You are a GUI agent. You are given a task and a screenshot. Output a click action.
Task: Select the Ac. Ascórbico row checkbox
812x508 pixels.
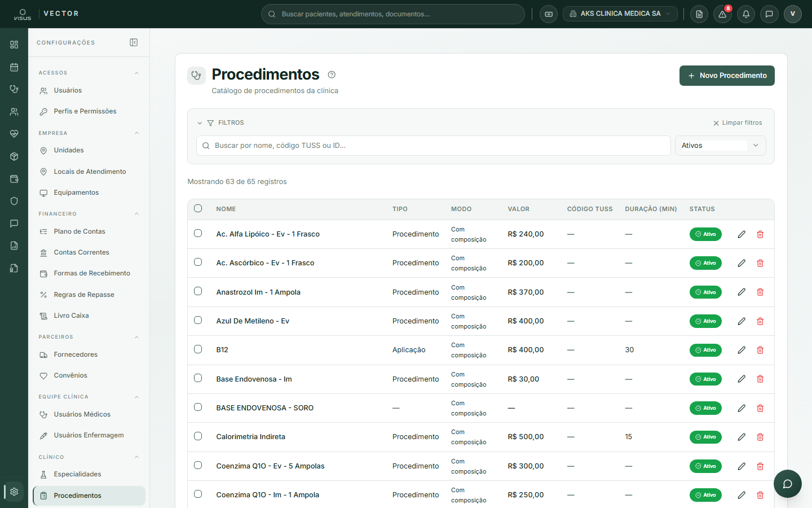point(198,262)
